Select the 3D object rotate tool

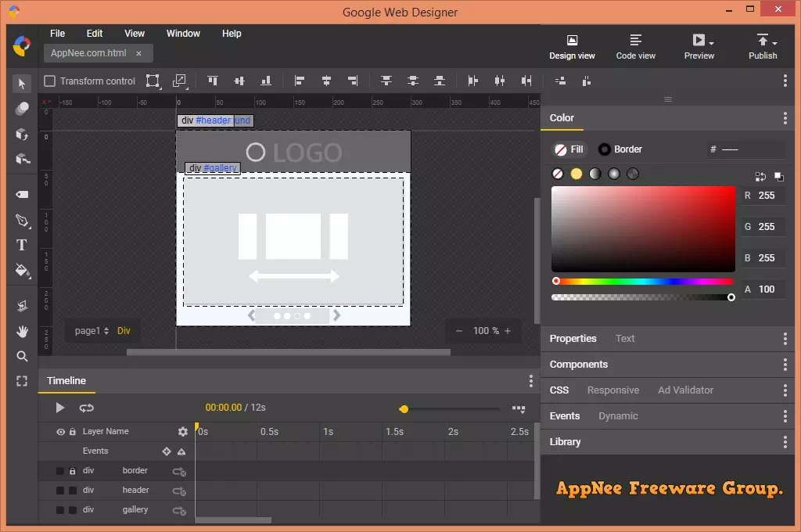coord(21,135)
